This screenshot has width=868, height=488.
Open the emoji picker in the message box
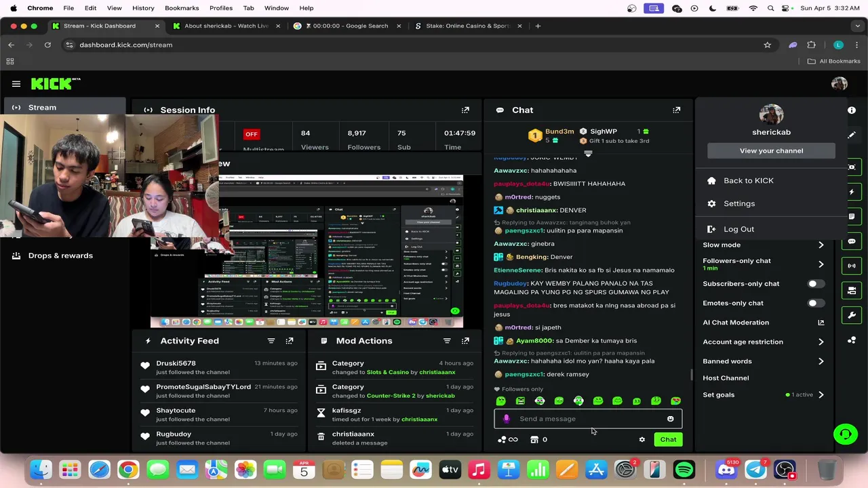tap(671, 419)
